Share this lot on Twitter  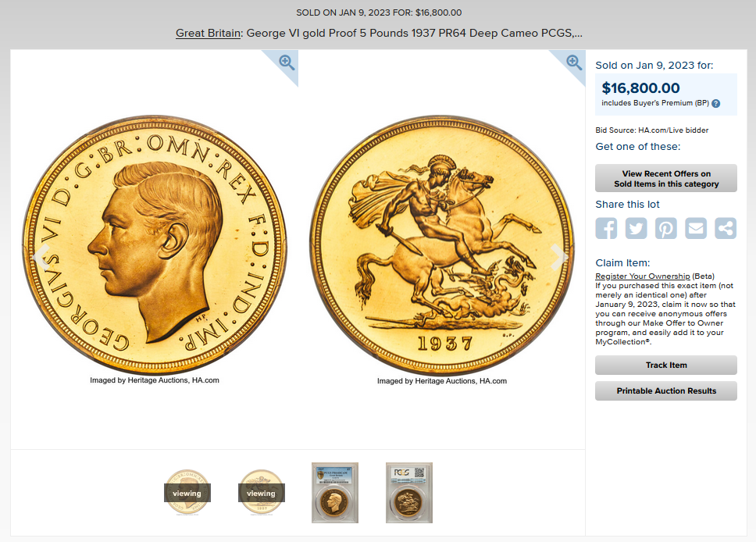636,228
